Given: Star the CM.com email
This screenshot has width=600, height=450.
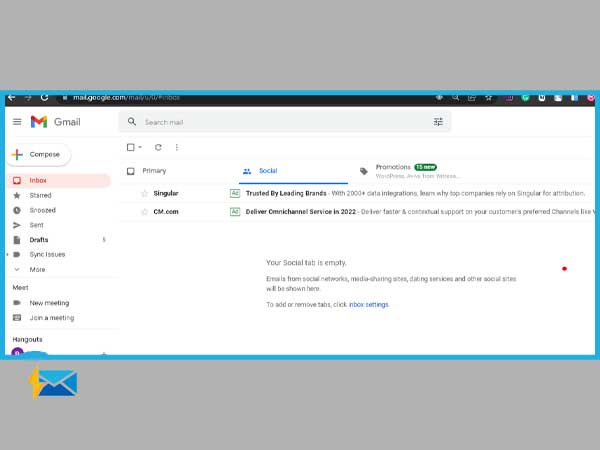Looking at the screenshot, I should (144, 212).
